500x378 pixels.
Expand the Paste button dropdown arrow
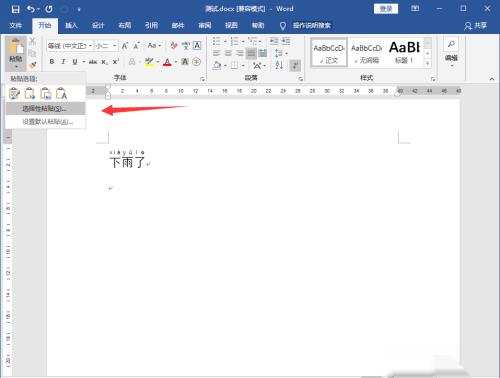16,67
